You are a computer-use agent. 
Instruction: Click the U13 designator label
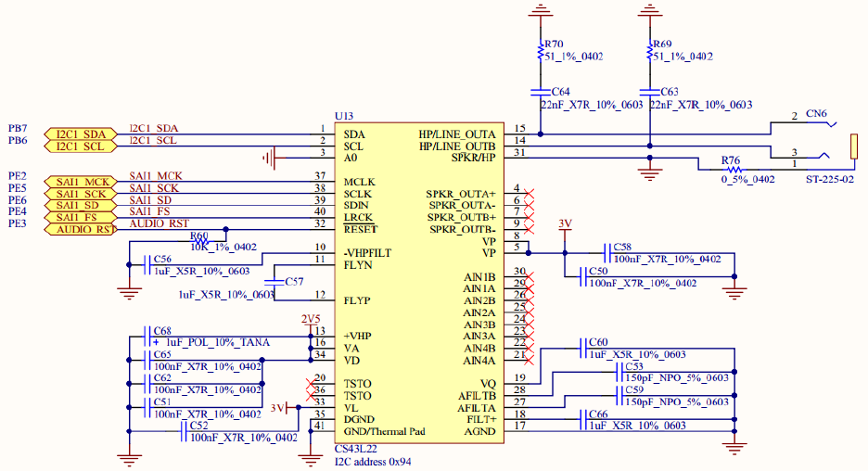344,116
